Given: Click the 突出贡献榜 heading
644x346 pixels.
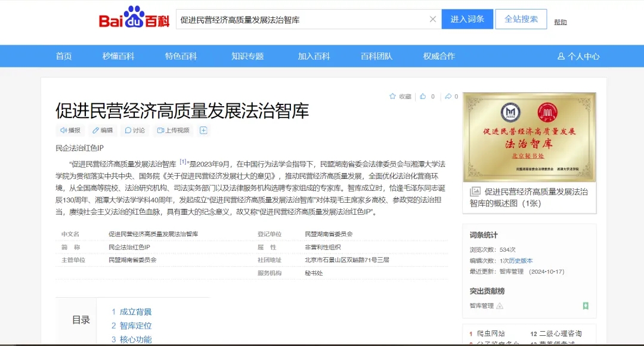Looking at the screenshot, I should (x=487, y=291).
